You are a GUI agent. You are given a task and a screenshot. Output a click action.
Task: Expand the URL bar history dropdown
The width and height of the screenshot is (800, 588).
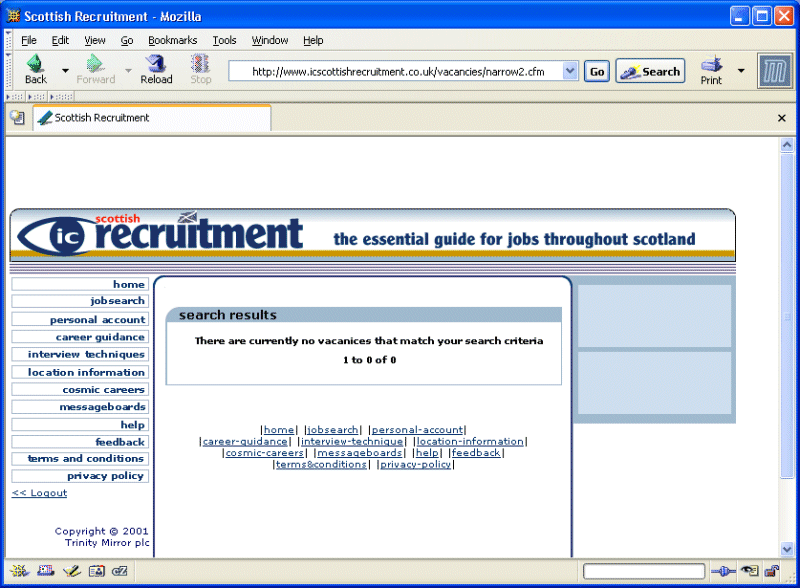(570, 71)
